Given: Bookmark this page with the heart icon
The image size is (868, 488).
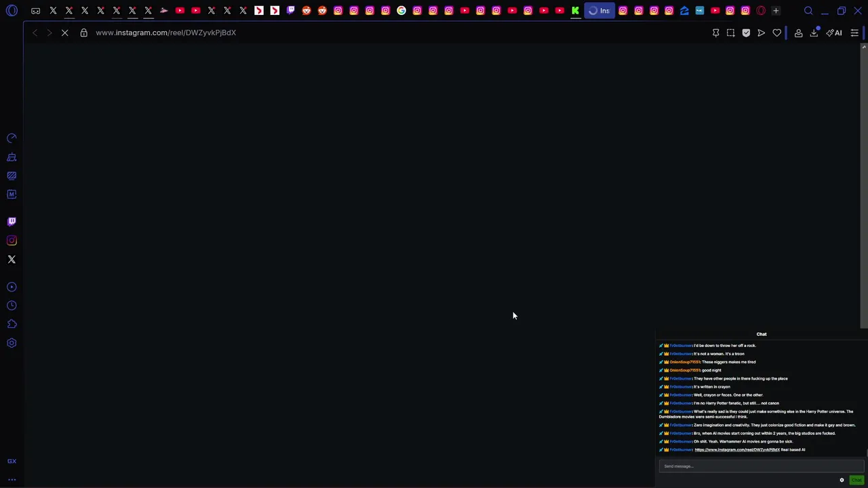Looking at the screenshot, I should (x=776, y=33).
